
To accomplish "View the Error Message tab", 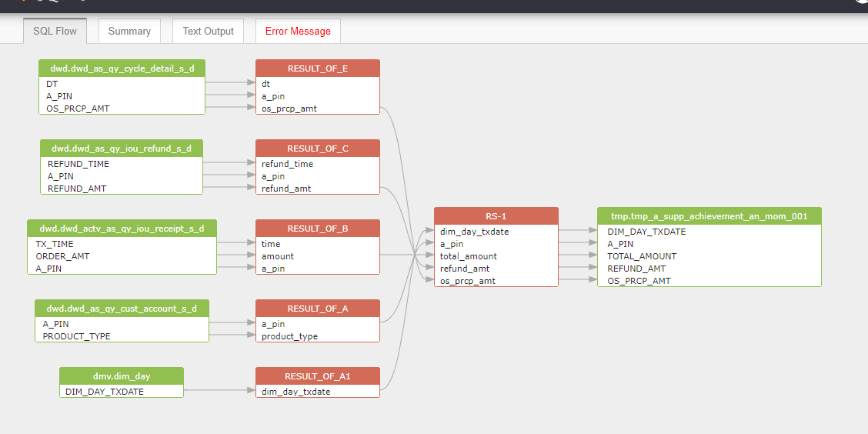I will coord(298,31).
